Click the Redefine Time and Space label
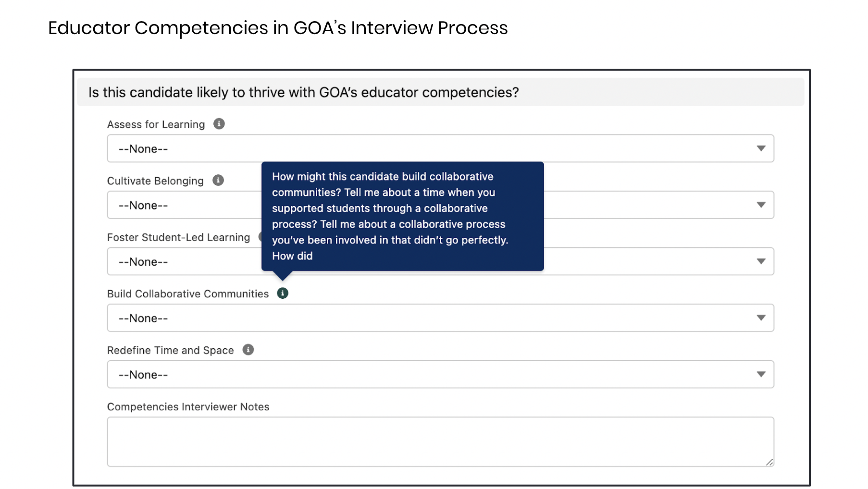 pos(170,350)
